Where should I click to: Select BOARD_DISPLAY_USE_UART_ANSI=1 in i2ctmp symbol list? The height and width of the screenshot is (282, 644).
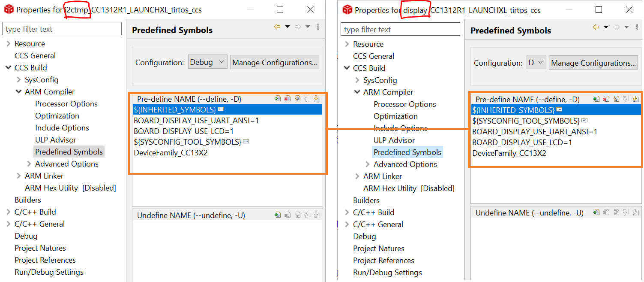pos(196,120)
